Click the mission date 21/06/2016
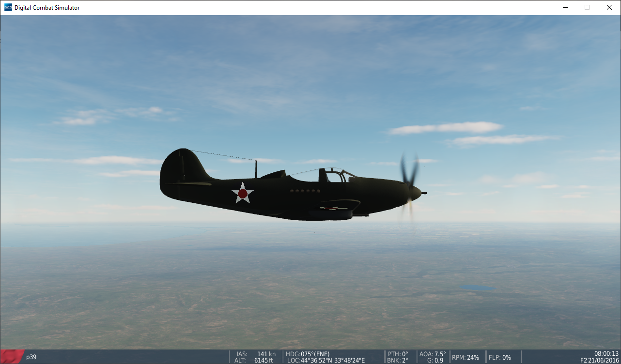Screen dimensions: 621x364 coord(605,360)
